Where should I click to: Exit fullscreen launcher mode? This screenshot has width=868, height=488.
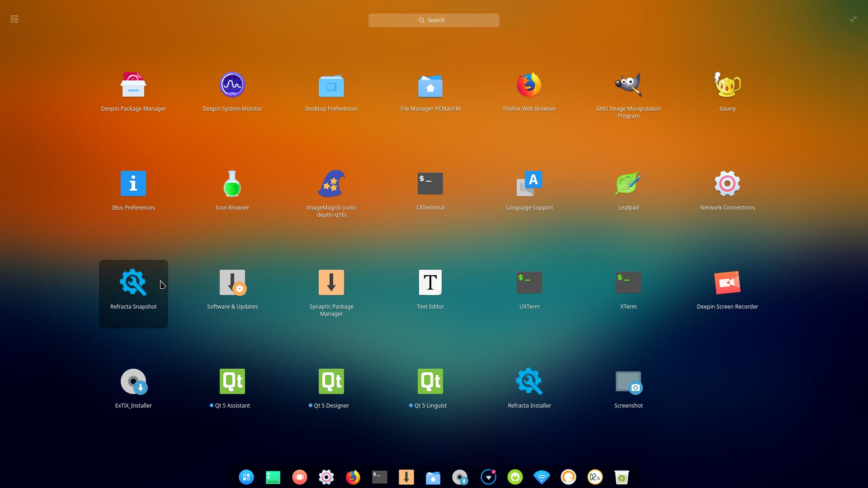click(853, 19)
